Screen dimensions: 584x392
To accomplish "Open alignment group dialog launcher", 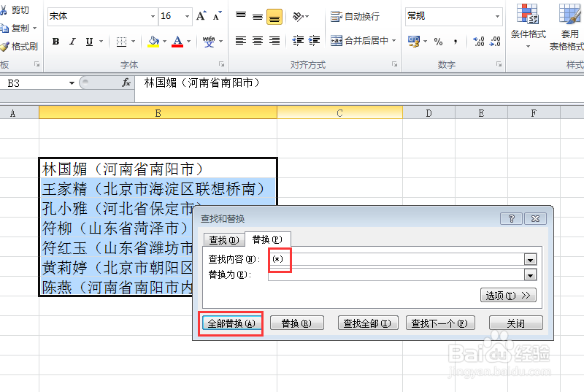I will coord(394,64).
